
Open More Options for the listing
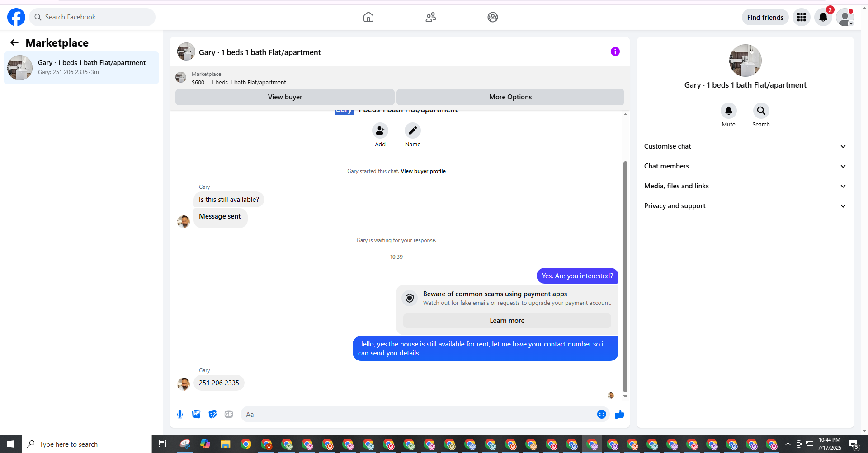click(510, 97)
